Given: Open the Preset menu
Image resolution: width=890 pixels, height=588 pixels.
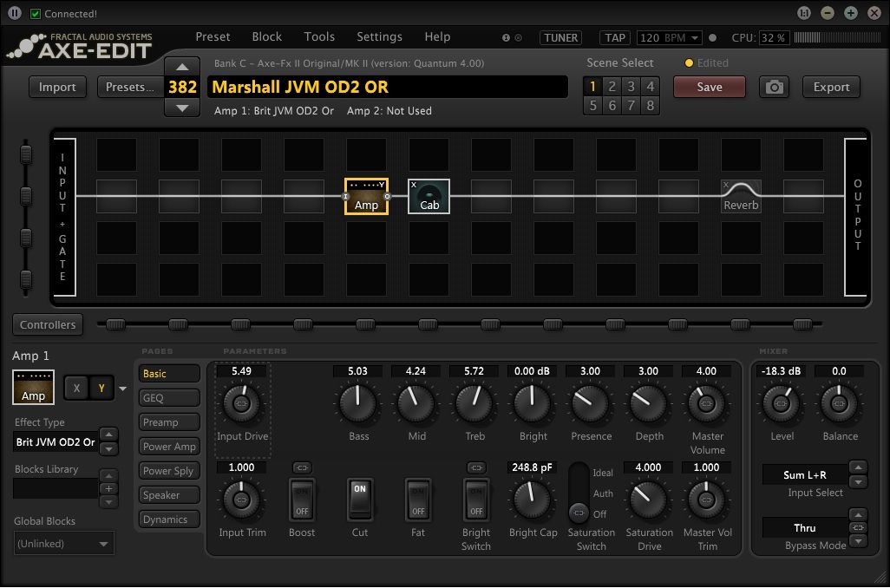Looking at the screenshot, I should click(x=213, y=37).
